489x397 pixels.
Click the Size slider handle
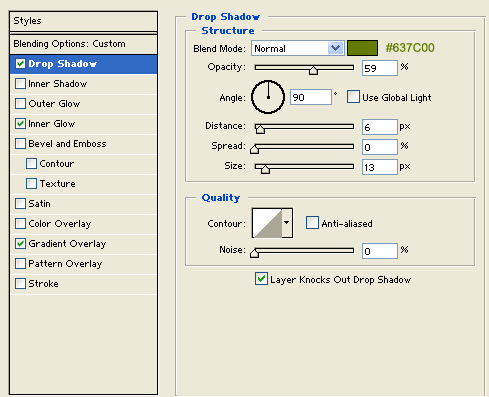coord(265,169)
